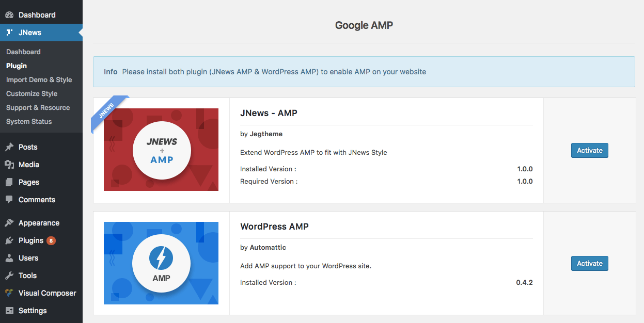Click the Visual Composer icon
Viewport: 644px width, 323px height.
click(9, 293)
